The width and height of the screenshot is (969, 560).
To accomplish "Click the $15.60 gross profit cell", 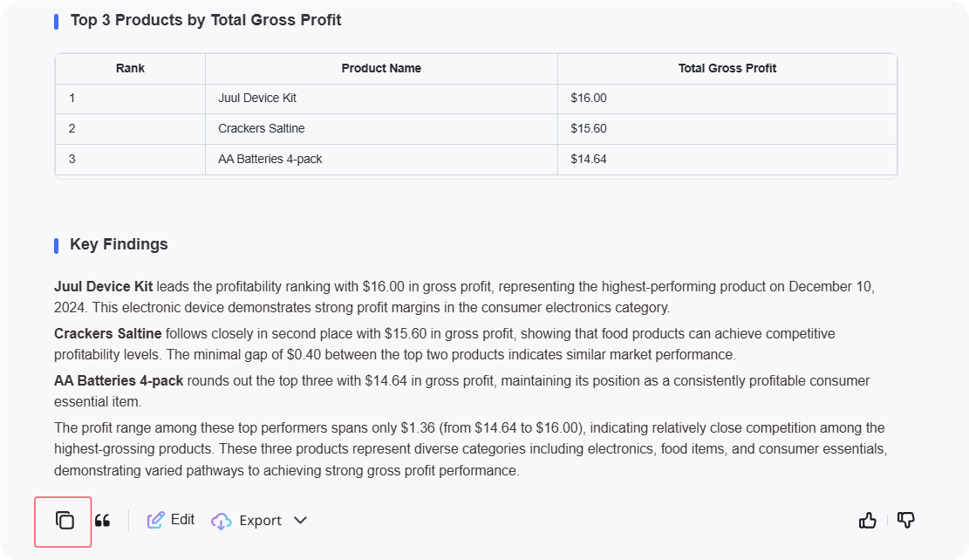I will tap(588, 128).
